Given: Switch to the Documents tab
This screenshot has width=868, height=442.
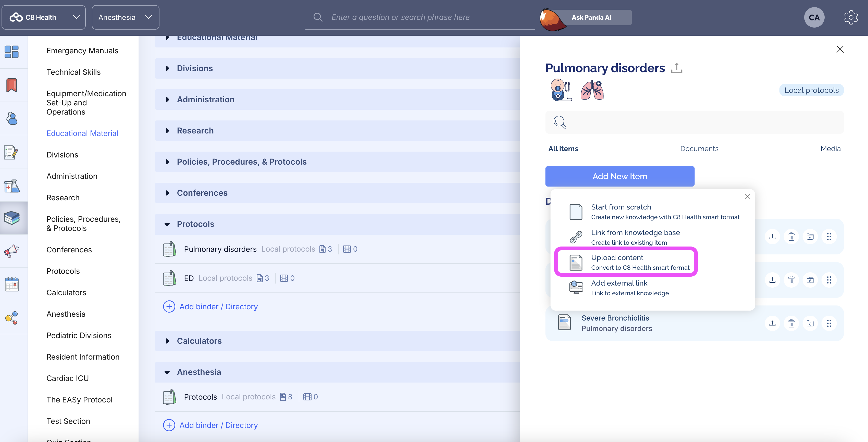Looking at the screenshot, I should coord(699,148).
